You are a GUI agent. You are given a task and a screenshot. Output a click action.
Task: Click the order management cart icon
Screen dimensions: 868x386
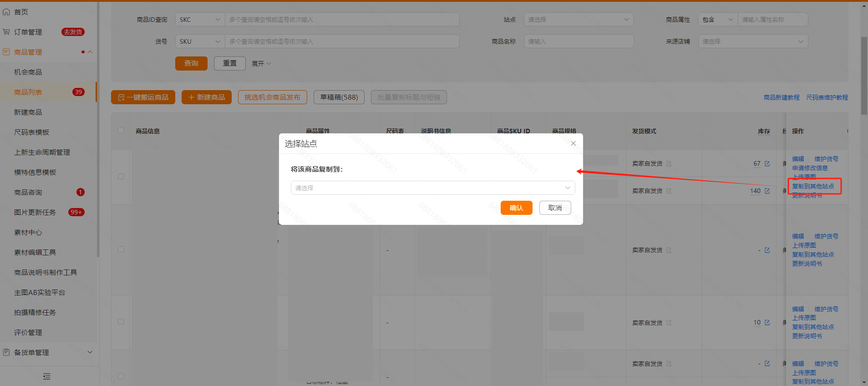(6, 32)
